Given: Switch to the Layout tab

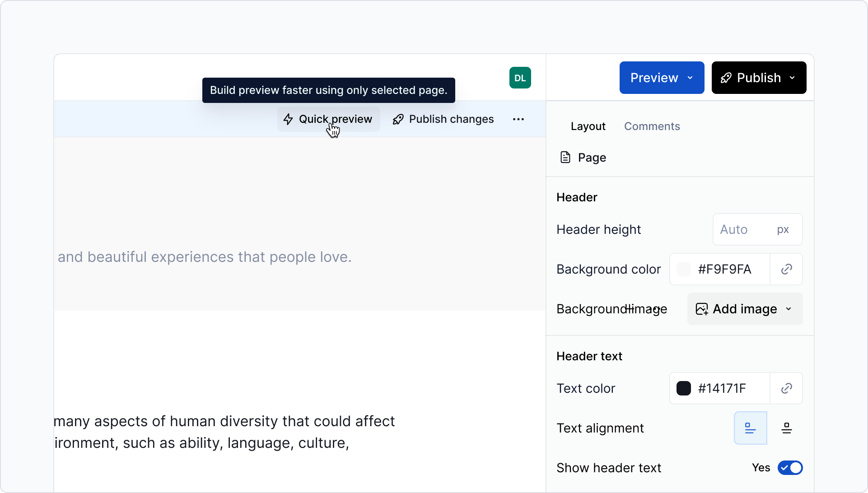Looking at the screenshot, I should pos(588,126).
